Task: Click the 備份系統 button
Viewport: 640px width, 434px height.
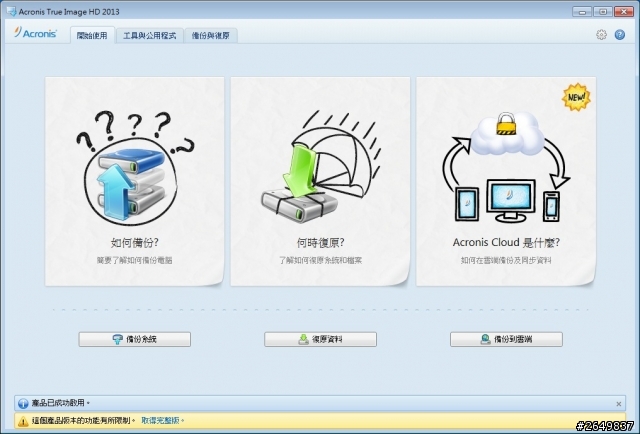Action: pyautogui.click(x=135, y=339)
